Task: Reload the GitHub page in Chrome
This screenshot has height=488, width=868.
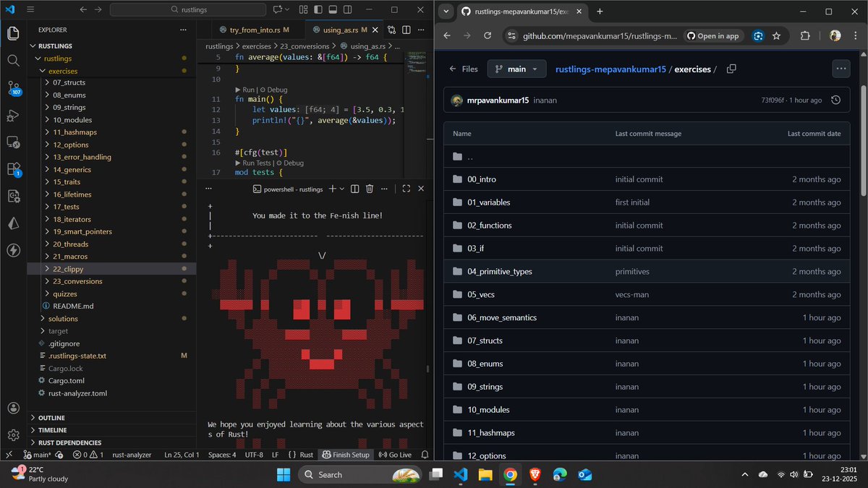Action: point(488,35)
